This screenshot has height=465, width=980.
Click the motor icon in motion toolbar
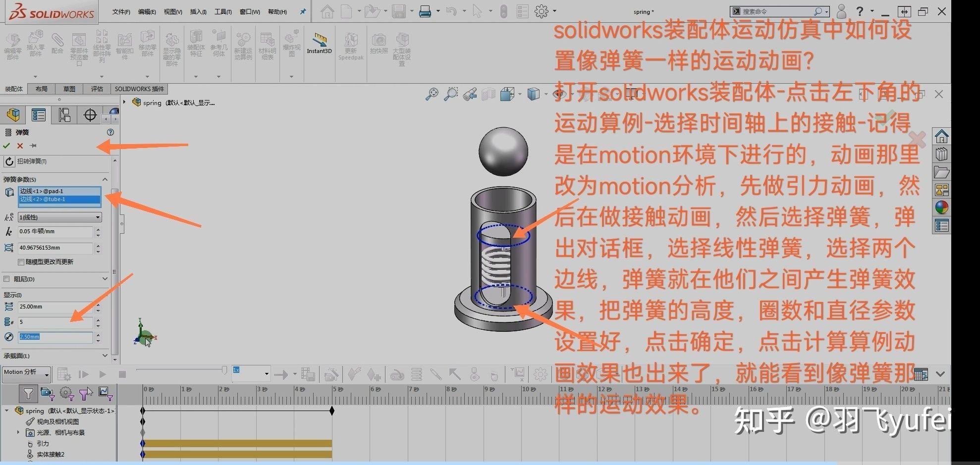click(397, 375)
